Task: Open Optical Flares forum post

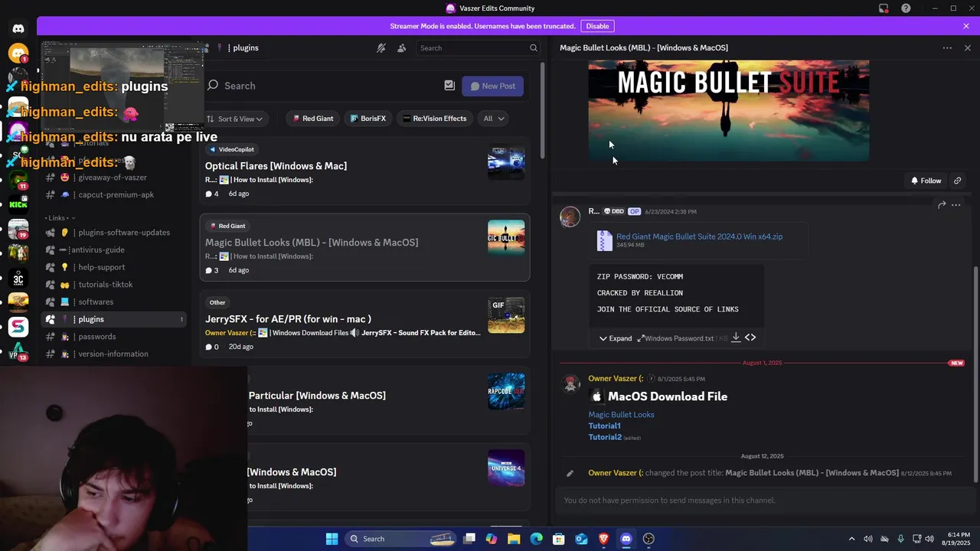Action: (x=364, y=171)
